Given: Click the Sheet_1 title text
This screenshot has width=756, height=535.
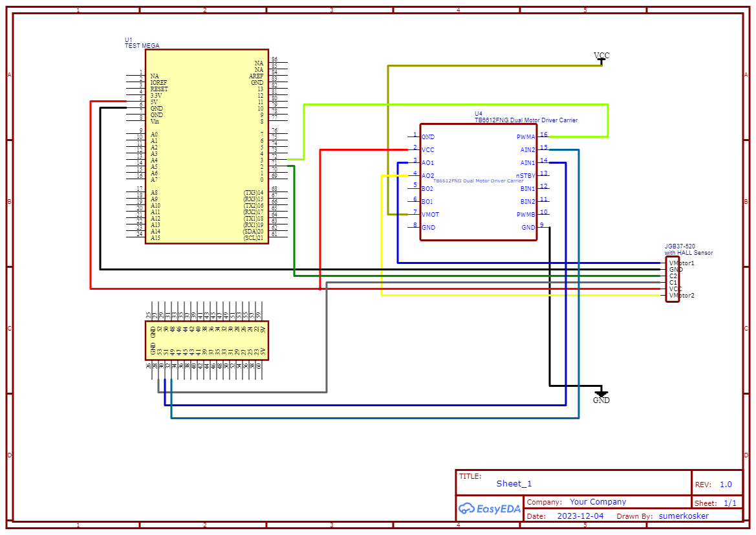Looking at the screenshot, I should click(514, 483).
